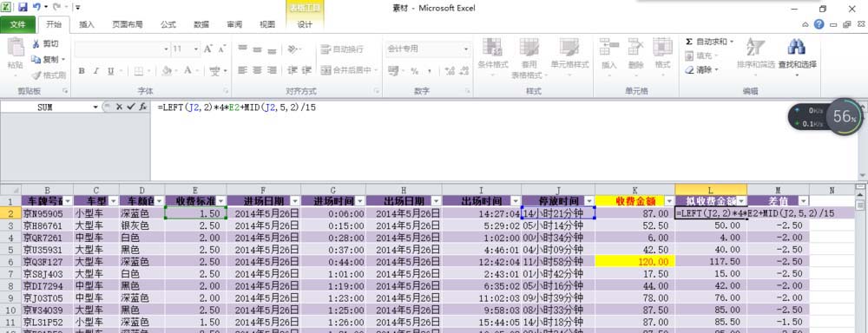The height and width of the screenshot is (333, 868).
Task: Switch to Review (审阅) tab
Action: [234, 24]
